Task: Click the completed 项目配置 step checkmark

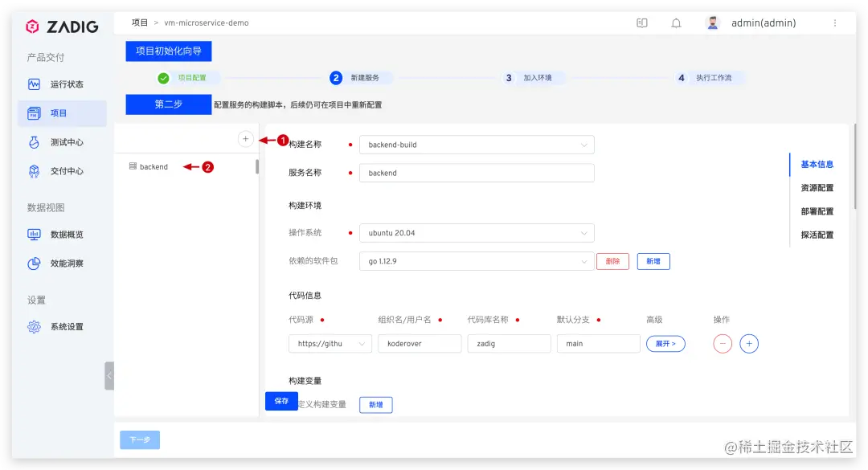Action: tap(163, 78)
